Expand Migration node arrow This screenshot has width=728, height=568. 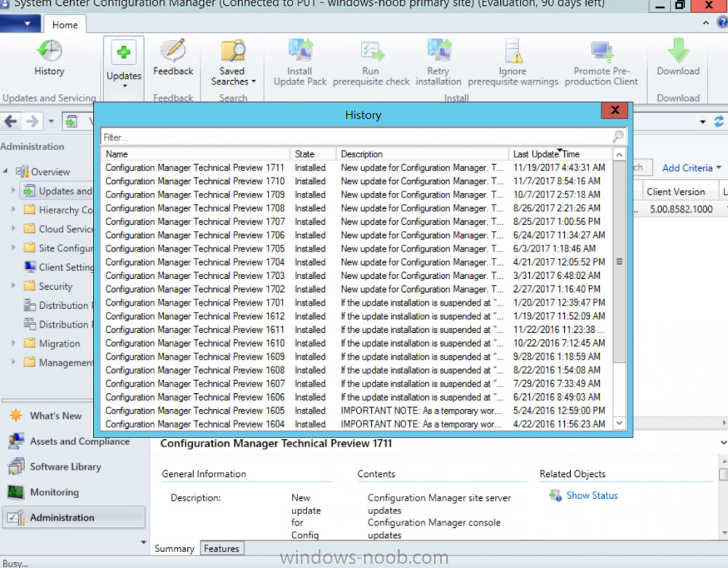tap(13, 343)
